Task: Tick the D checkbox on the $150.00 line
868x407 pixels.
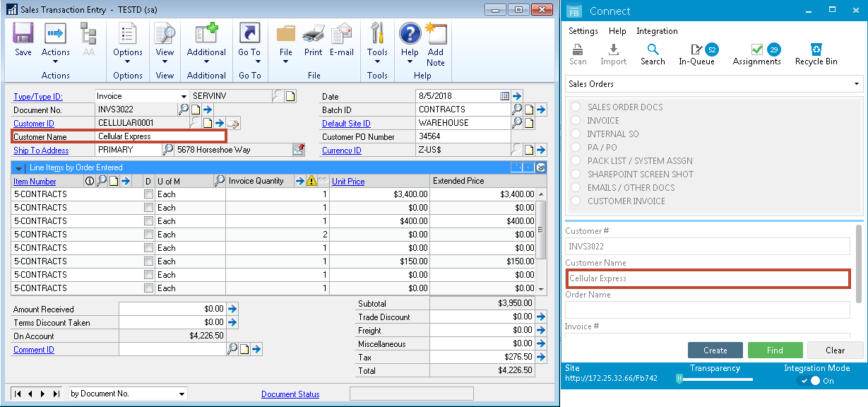Action: (x=148, y=261)
